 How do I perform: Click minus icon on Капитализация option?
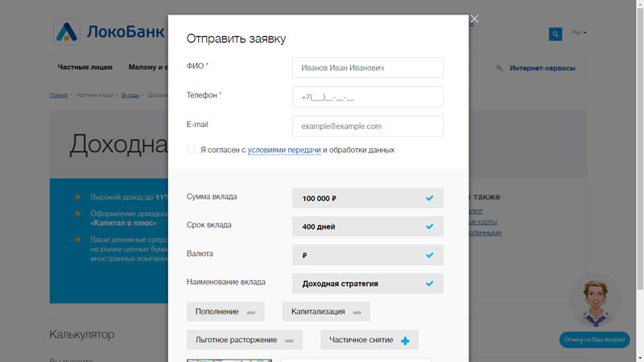pos(357,313)
